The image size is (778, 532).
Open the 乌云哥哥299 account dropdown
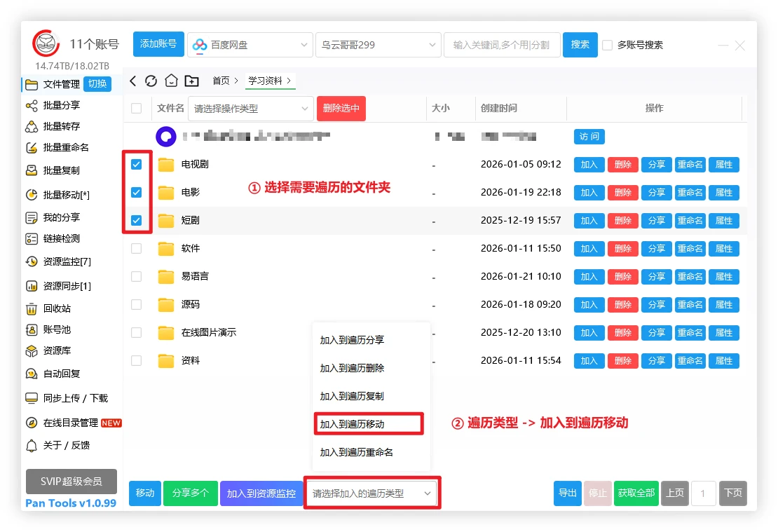[x=378, y=45]
